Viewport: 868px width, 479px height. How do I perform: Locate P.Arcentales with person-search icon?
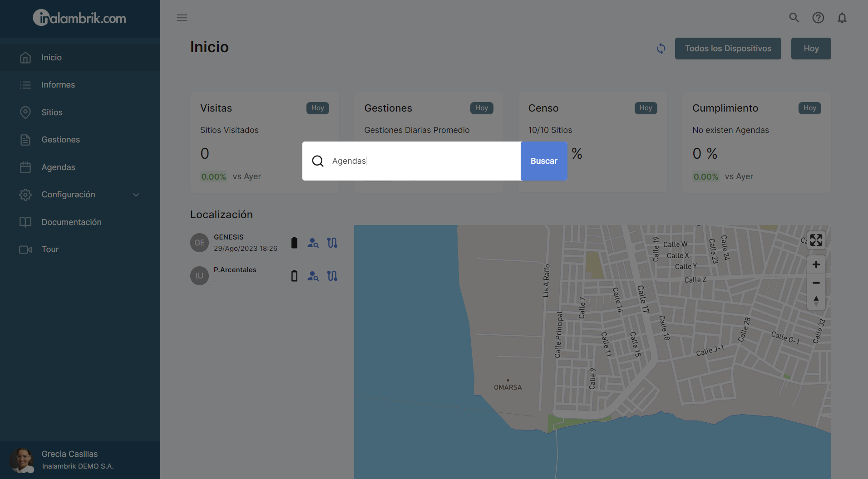[x=313, y=276]
